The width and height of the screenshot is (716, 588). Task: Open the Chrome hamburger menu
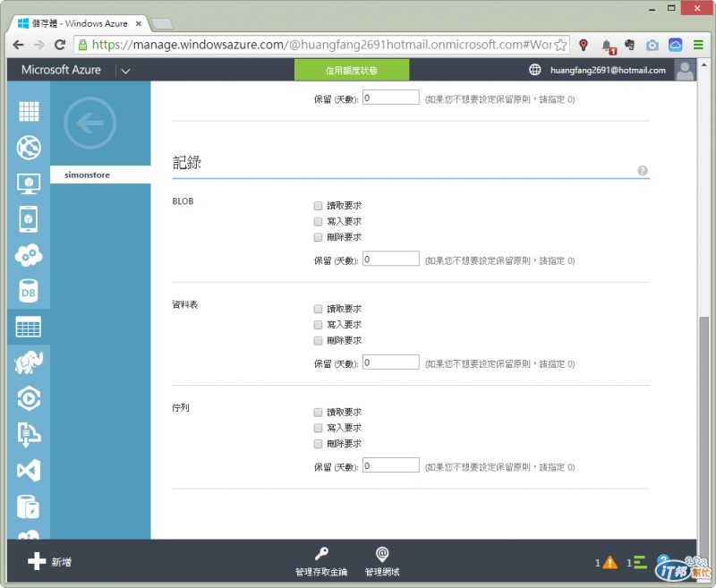[x=698, y=45]
